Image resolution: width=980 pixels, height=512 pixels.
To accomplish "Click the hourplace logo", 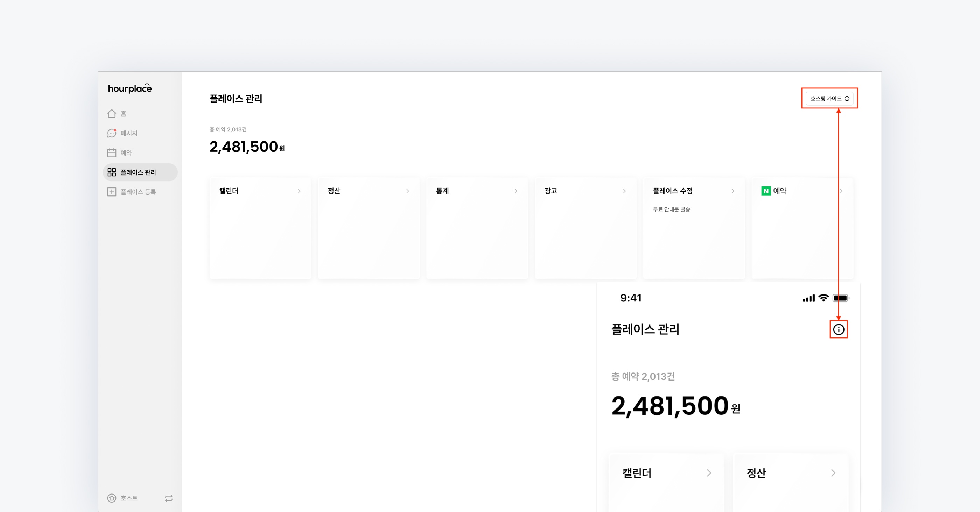I will tap(130, 88).
